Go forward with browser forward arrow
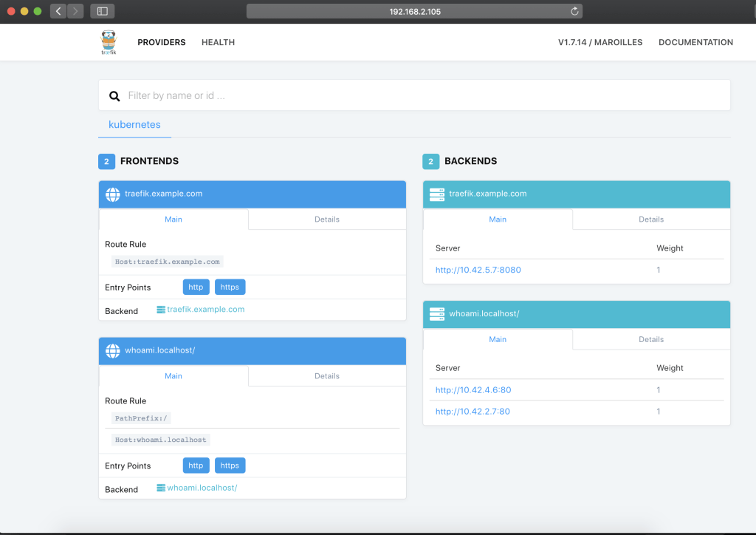The height and width of the screenshot is (535, 756). 76,11
